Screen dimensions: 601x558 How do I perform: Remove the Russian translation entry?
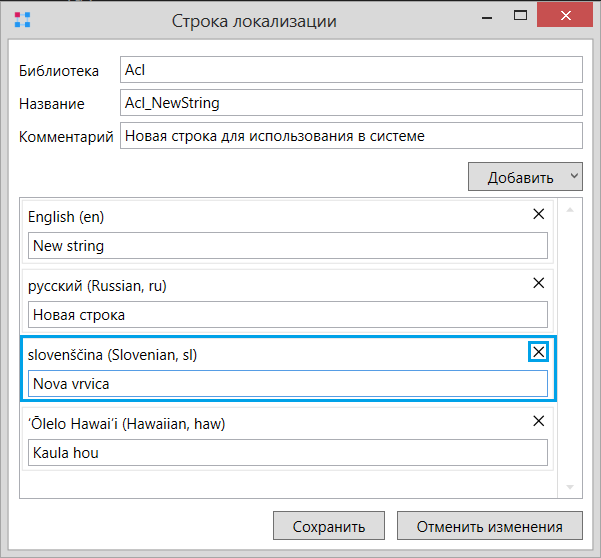click(x=539, y=283)
